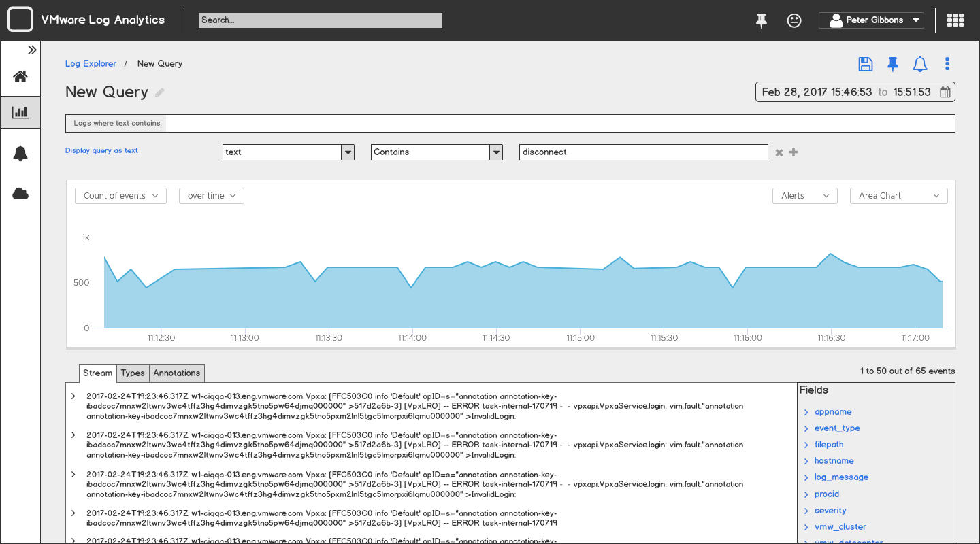The image size is (980, 544).
Task: Edit query name with pencil icon
Action: [x=160, y=92]
